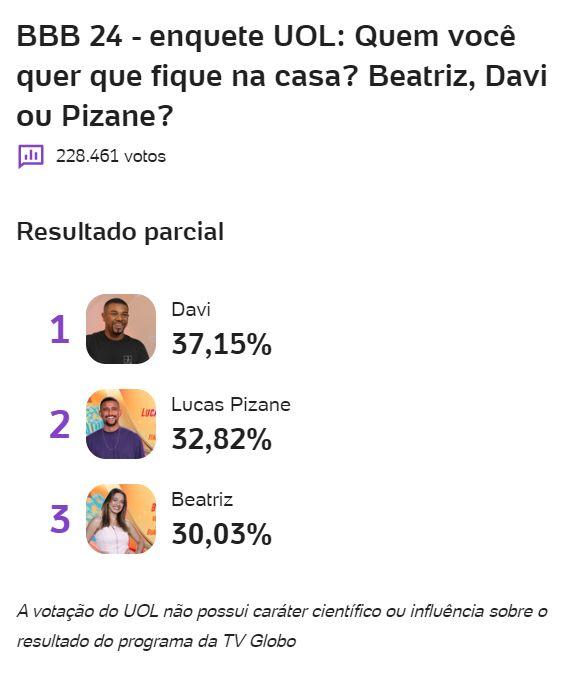Click the name Davi

[191, 309]
